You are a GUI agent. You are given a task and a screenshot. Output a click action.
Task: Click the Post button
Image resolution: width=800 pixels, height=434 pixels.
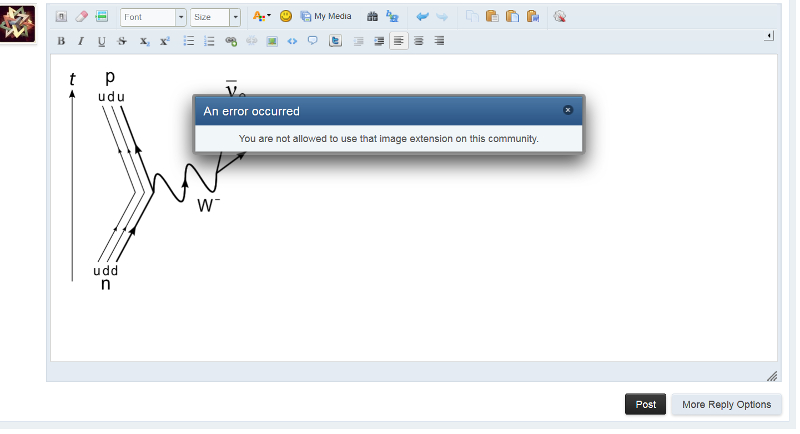tap(645, 404)
